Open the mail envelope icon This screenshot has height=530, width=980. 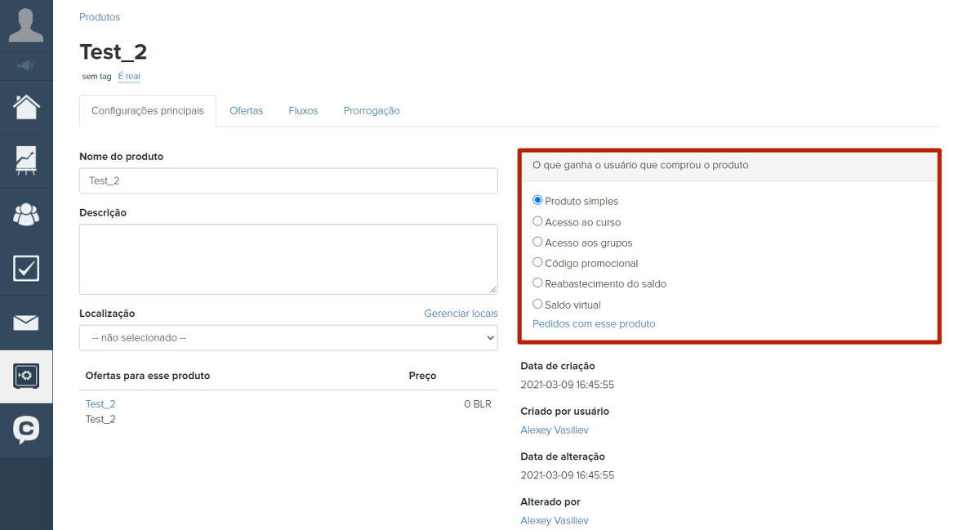pyautogui.click(x=26, y=323)
